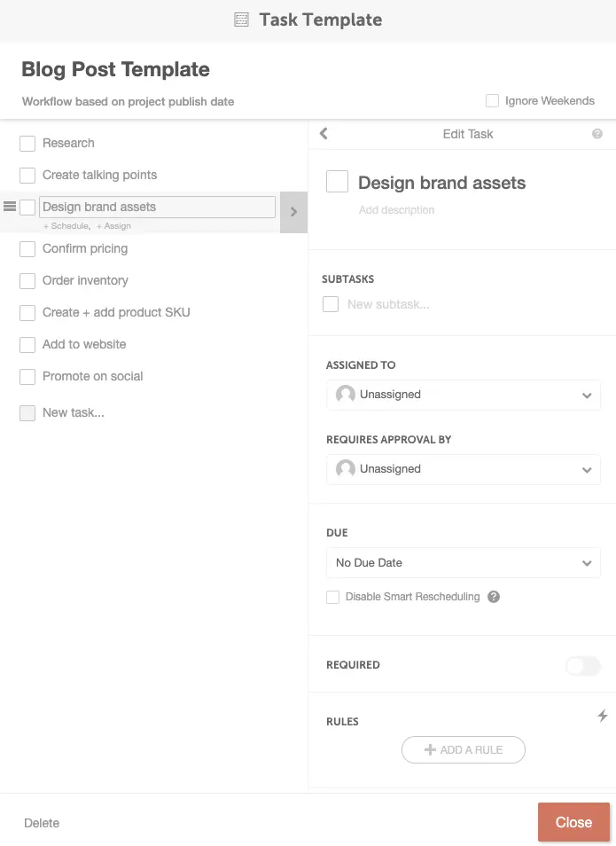Click the drag handle beside Design brand assets
616x846 pixels.
click(10, 206)
